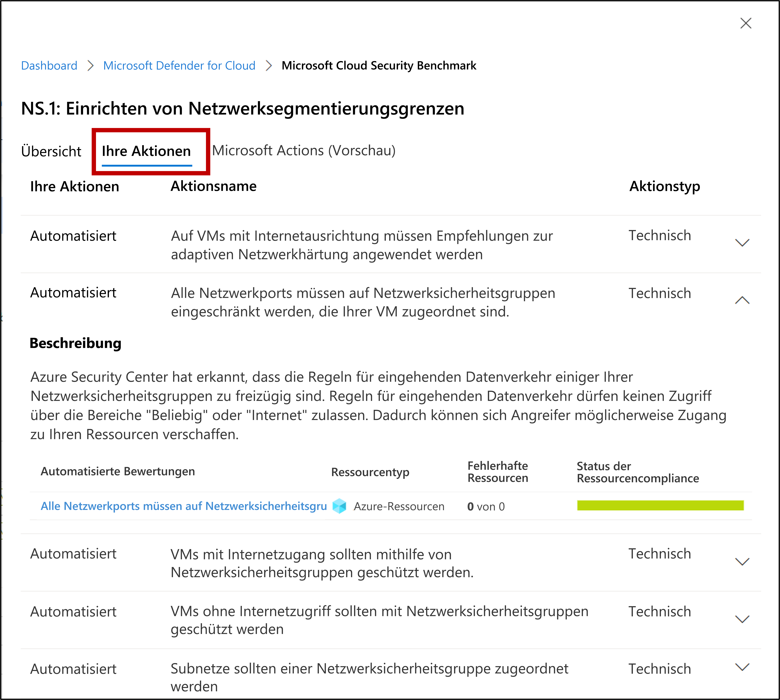Screen dimensions: 780x700
Task: Click Automatisiert in the Subnetze row
Action: click(x=73, y=669)
